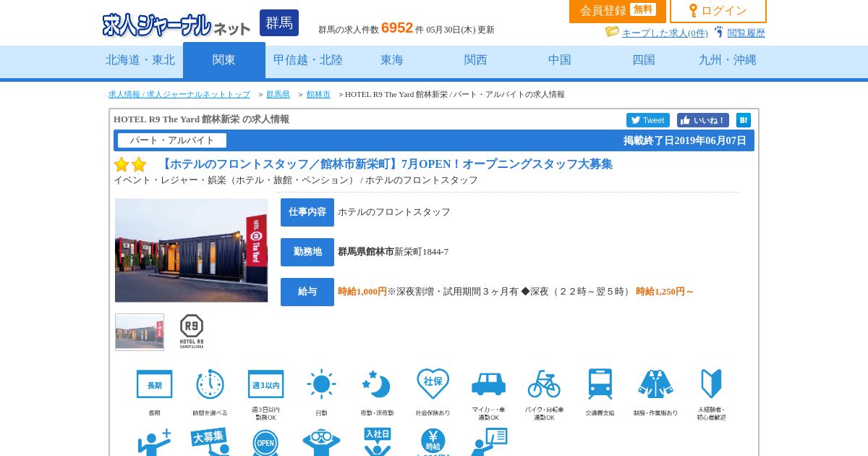
Task: Click the 6952 job count number
Action: [397, 28]
